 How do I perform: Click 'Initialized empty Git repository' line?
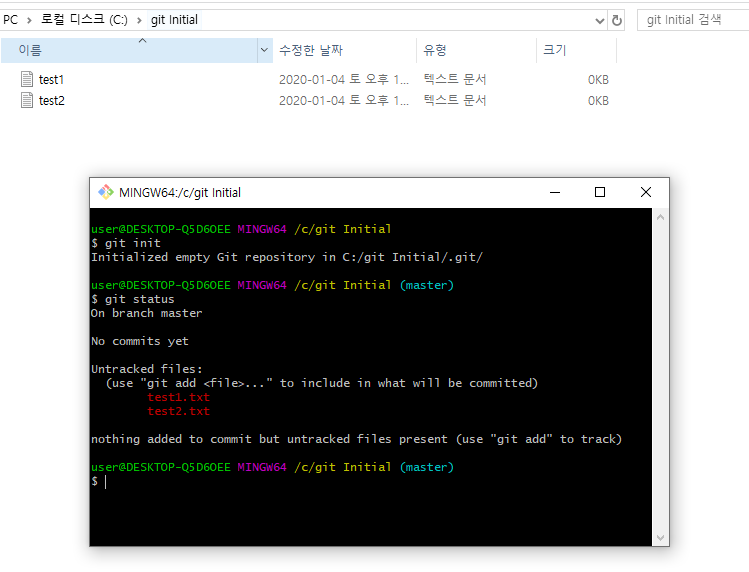287,257
